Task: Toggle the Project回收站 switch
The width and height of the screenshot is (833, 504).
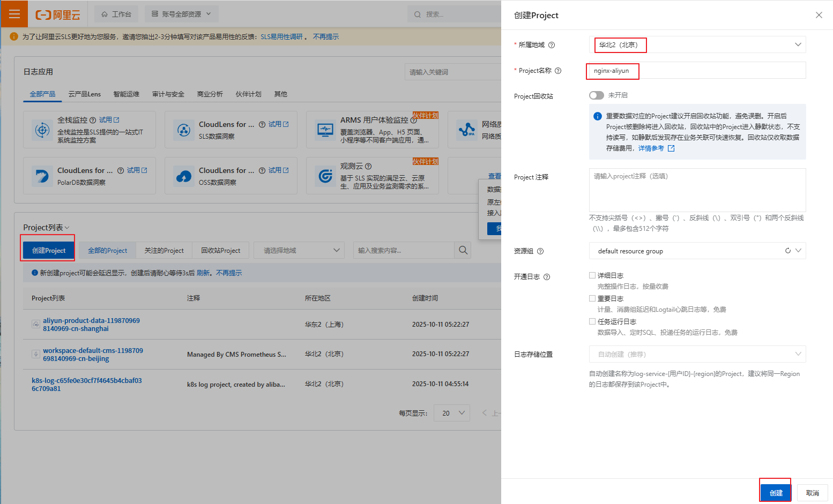Action: 596,95
